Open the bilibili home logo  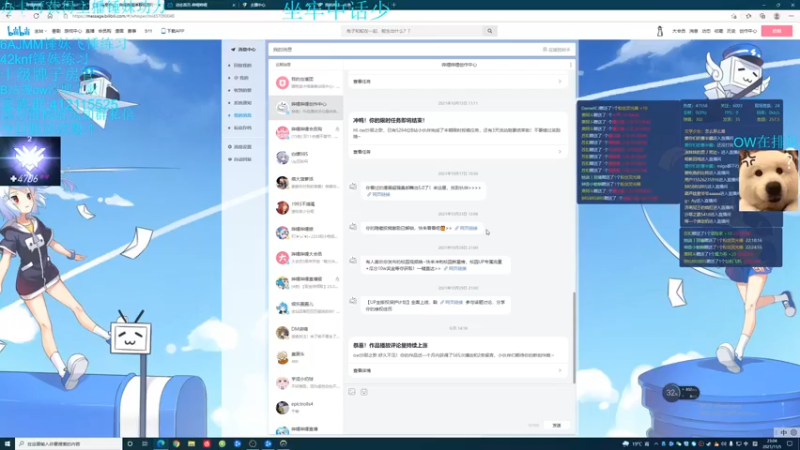point(18,31)
